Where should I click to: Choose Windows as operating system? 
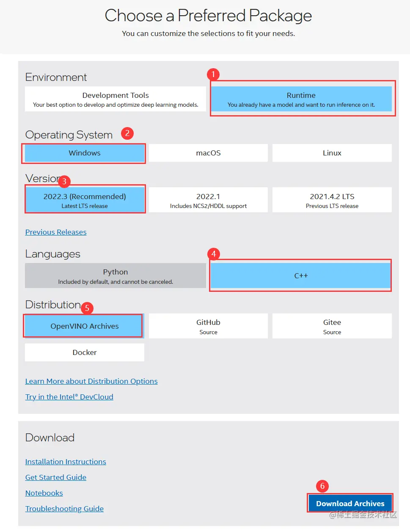[85, 153]
